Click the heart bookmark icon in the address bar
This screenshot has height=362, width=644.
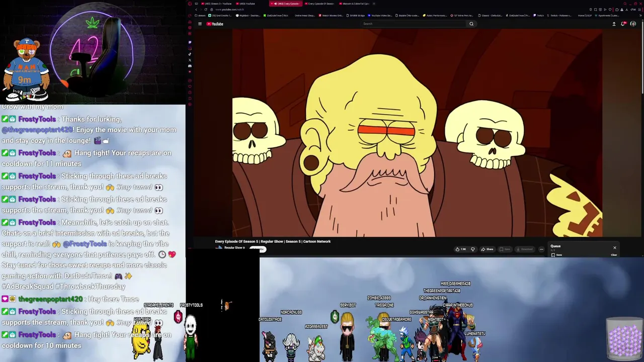coord(610,10)
